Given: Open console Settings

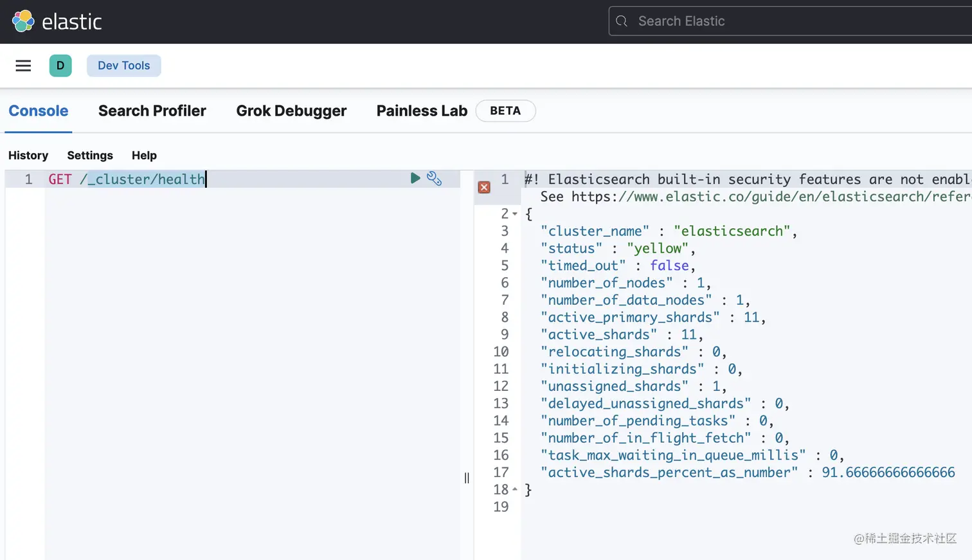Looking at the screenshot, I should point(90,155).
